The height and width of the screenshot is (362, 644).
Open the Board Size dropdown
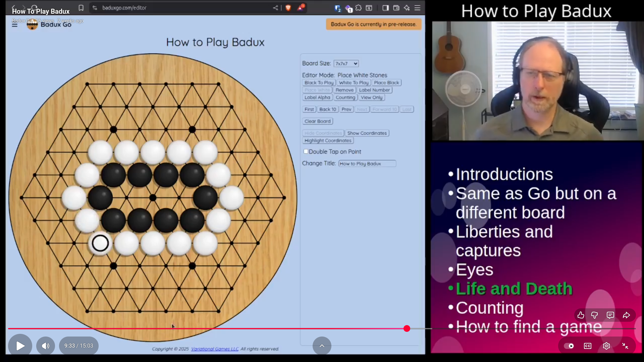[346, 63]
